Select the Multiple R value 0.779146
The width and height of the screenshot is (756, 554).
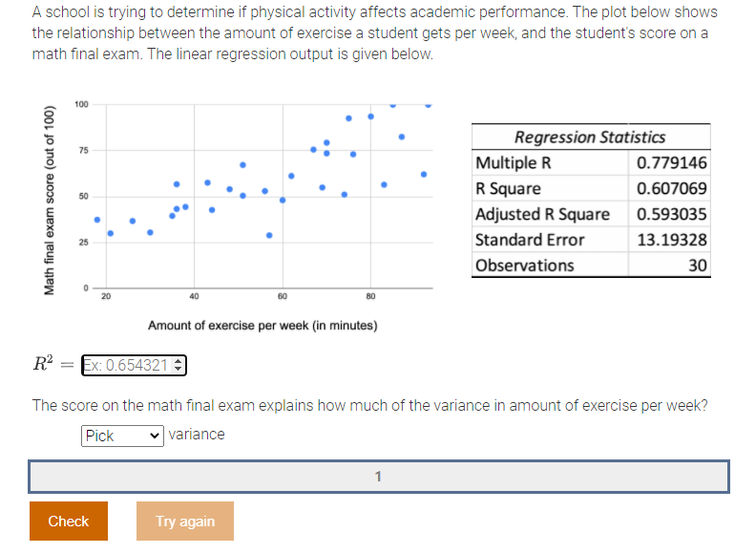coord(672,162)
